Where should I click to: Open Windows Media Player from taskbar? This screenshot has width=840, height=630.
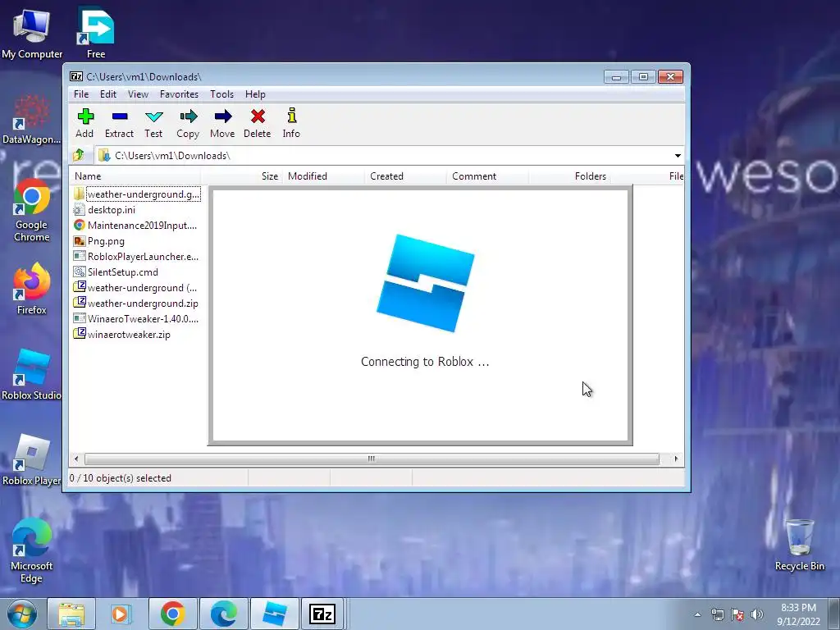121,614
